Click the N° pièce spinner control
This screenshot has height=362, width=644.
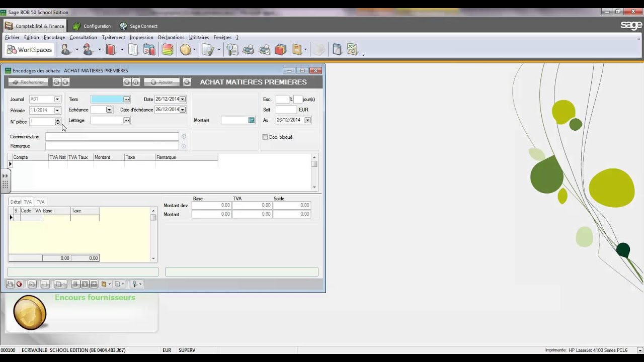(x=57, y=122)
